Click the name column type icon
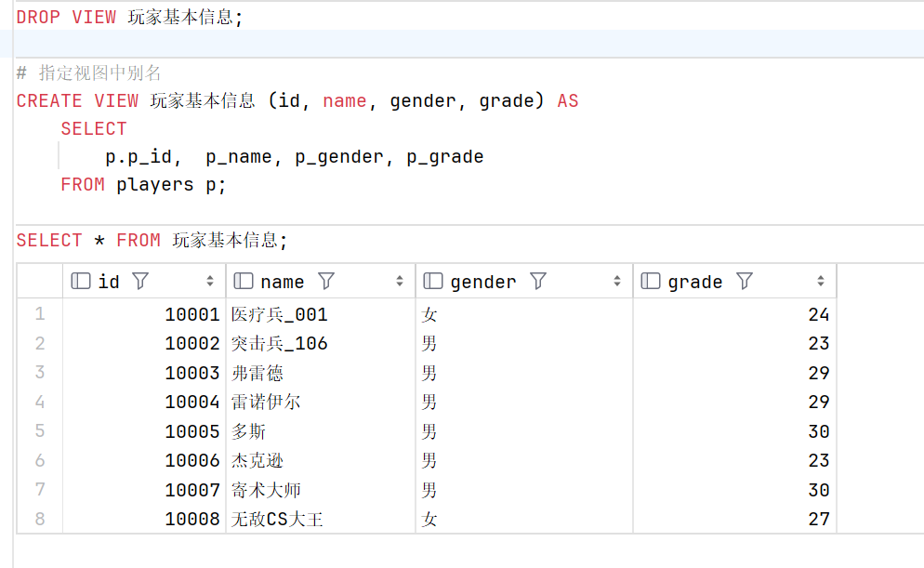 pos(244,281)
